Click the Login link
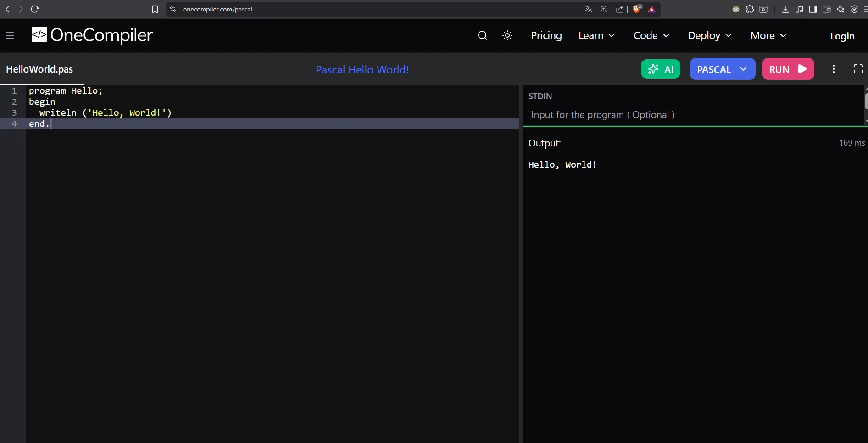Image resolution: width=868 pixels, height=443 pixels. 842,36
